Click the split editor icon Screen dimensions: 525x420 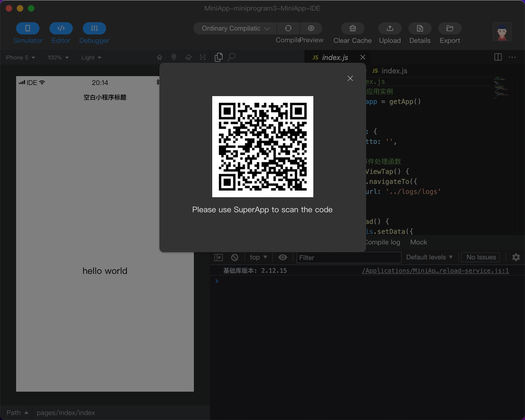498,57
